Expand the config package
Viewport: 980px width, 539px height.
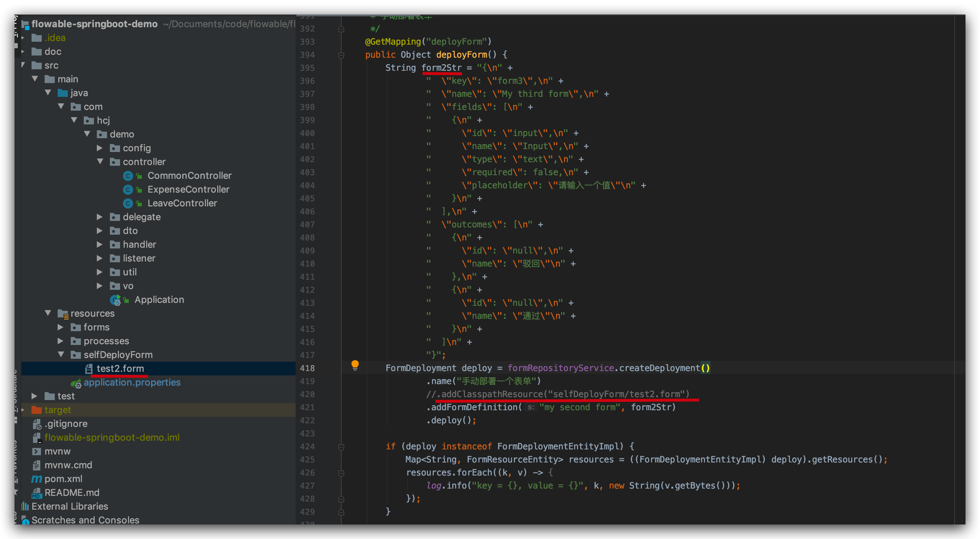click(x=100, y=148)
